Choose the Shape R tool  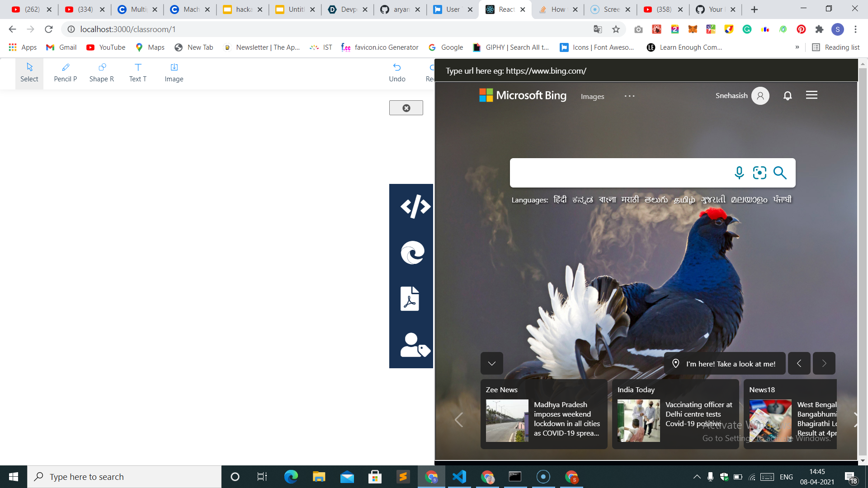(102, 73)
